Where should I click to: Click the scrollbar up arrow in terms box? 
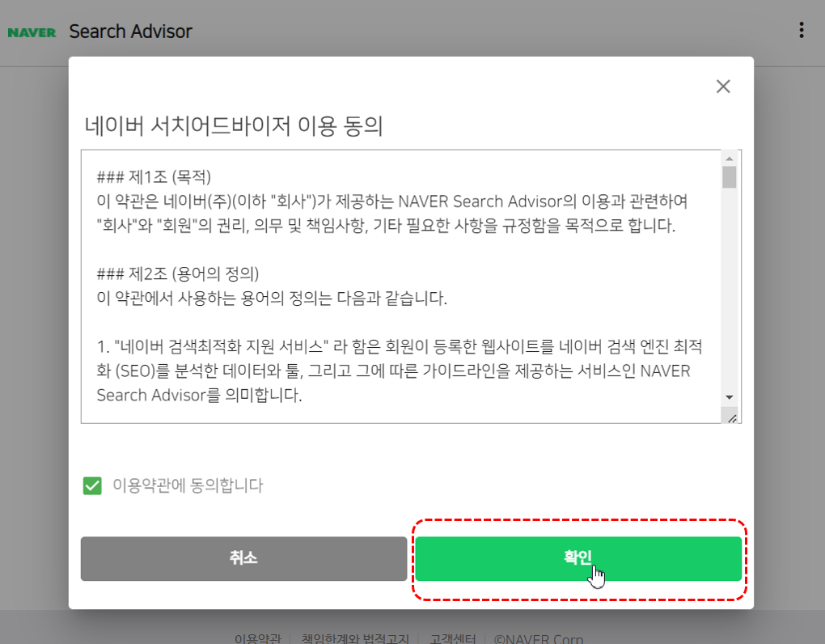point(730,159)
